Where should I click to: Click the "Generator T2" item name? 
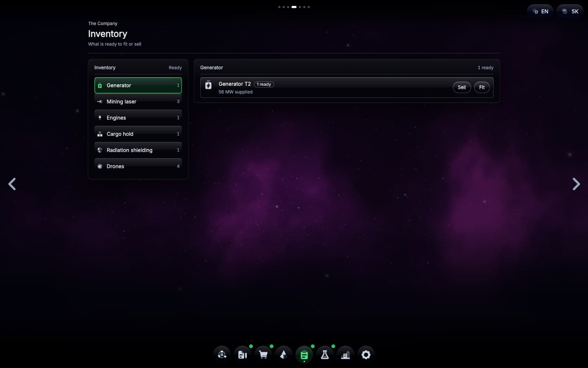pyautogui.click(x=234, y=84)
